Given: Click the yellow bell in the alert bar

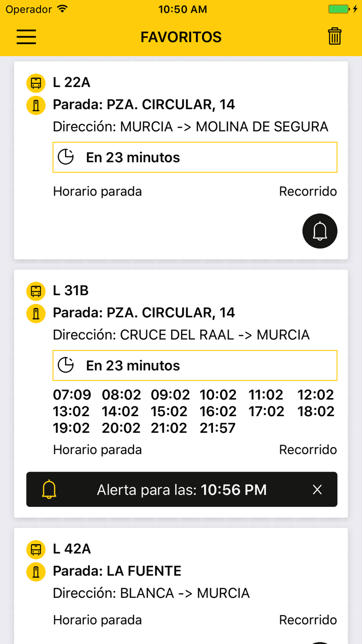Looking at the screenshot, I should pyautogui.click(x=50, y=489).
